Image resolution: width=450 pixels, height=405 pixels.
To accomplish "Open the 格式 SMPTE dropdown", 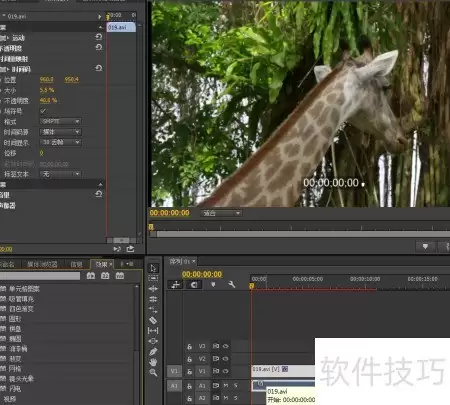I will pos(61,121).
